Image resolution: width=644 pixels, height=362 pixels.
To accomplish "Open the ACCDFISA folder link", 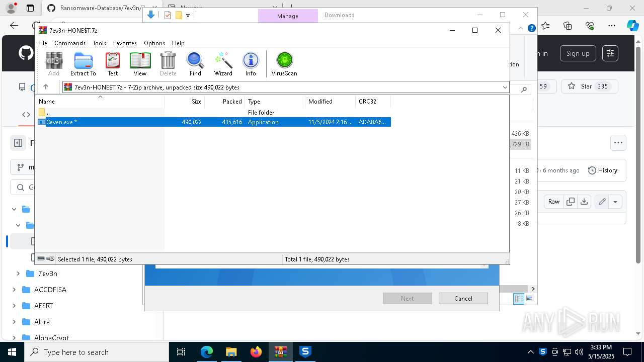I will [50, 290].
